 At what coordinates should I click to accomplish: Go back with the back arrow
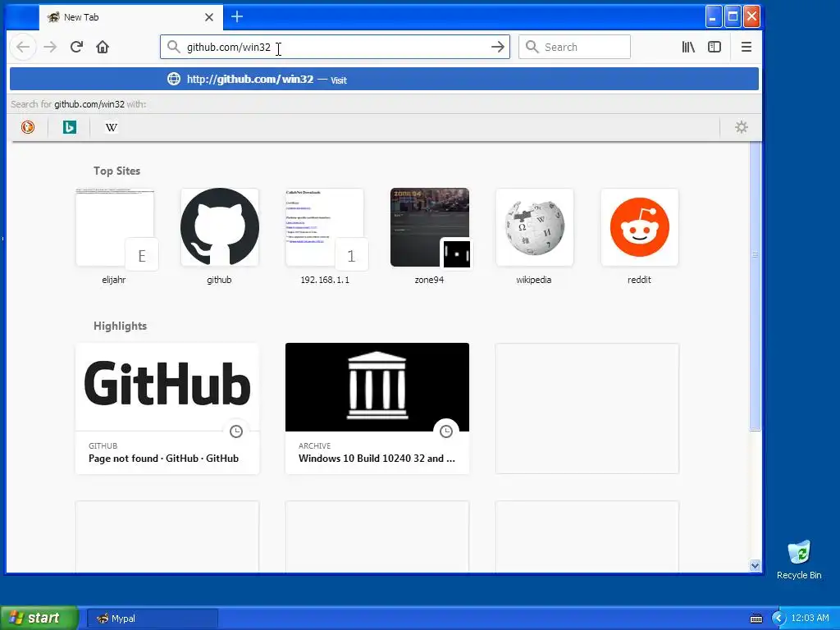23,47
